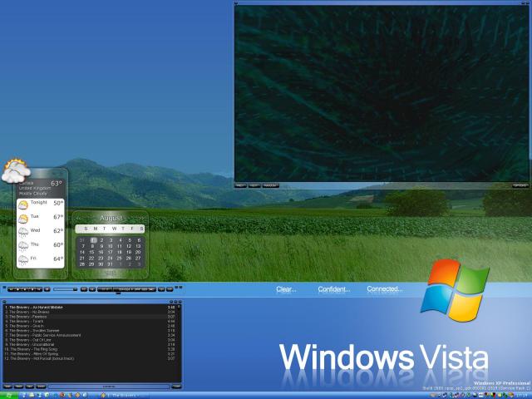Select track 7 Public Service Announcement
This screenshot has height=399, width=532.
(90, 335)
